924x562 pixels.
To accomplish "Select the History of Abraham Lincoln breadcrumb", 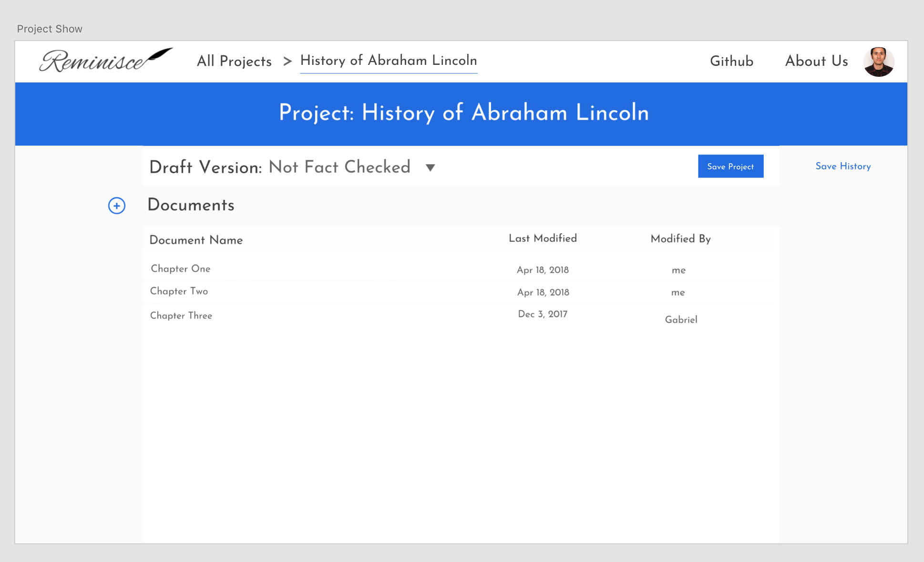I will tap(388, 61).
